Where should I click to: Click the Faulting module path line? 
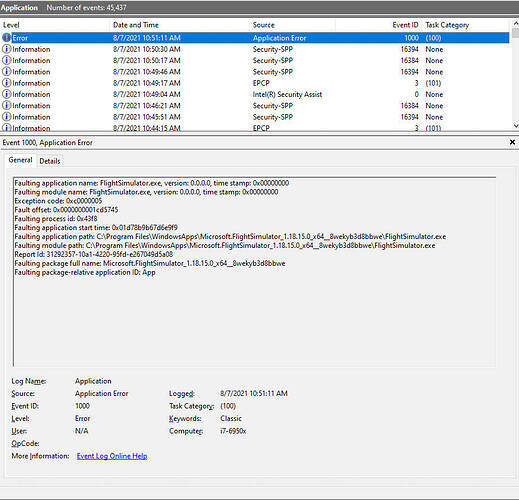pyautogui.click(x=225, y=246)
